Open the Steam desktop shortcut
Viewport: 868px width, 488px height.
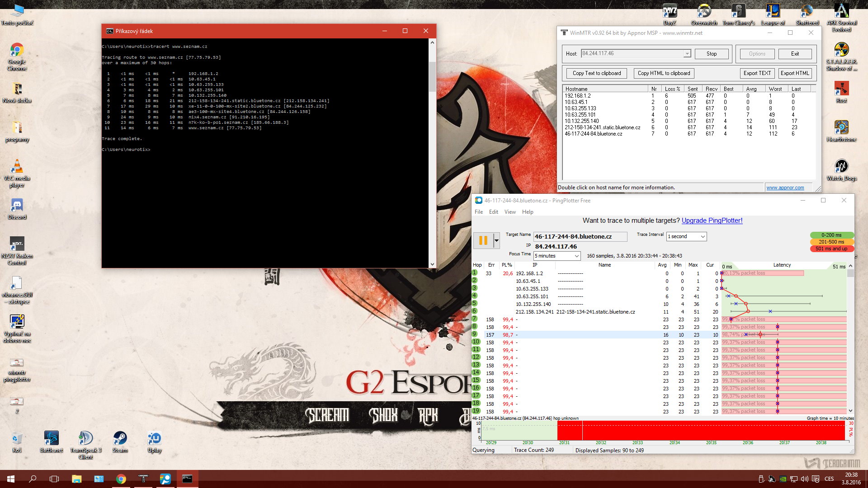pos(120,439)
